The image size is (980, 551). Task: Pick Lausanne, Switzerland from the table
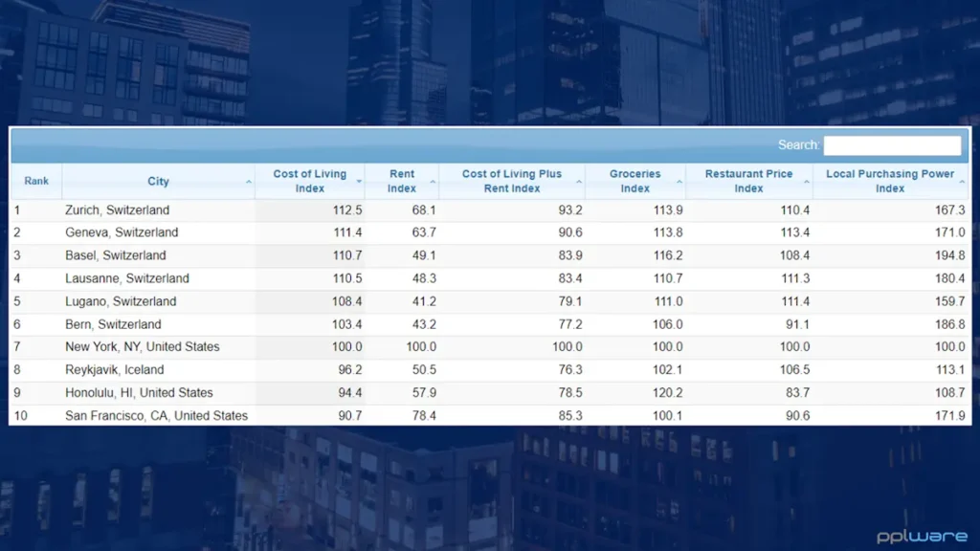[x=126, y=278]
